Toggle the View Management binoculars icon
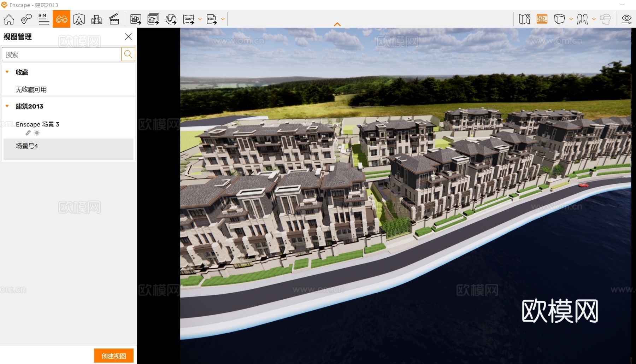636x364 pixels. (61, 19)
